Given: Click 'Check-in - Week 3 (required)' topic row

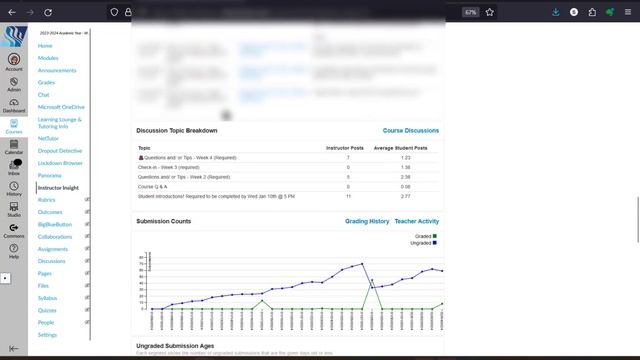Looking at the screenshot, I should [288, 167].
